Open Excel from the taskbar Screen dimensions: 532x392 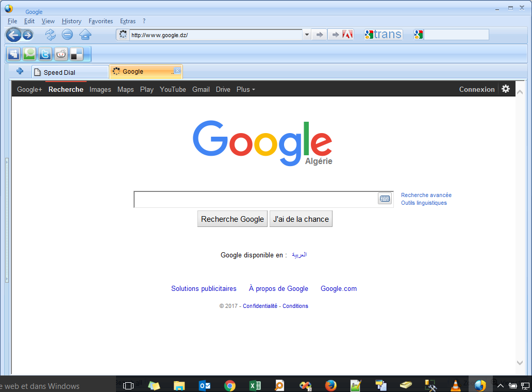pyautogui.click(x=255, y=385)
